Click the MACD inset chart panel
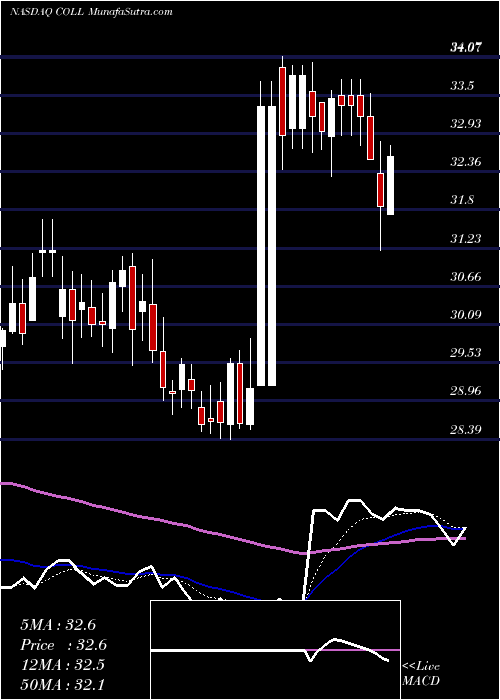Screen dimensions: 500x700 275,650
